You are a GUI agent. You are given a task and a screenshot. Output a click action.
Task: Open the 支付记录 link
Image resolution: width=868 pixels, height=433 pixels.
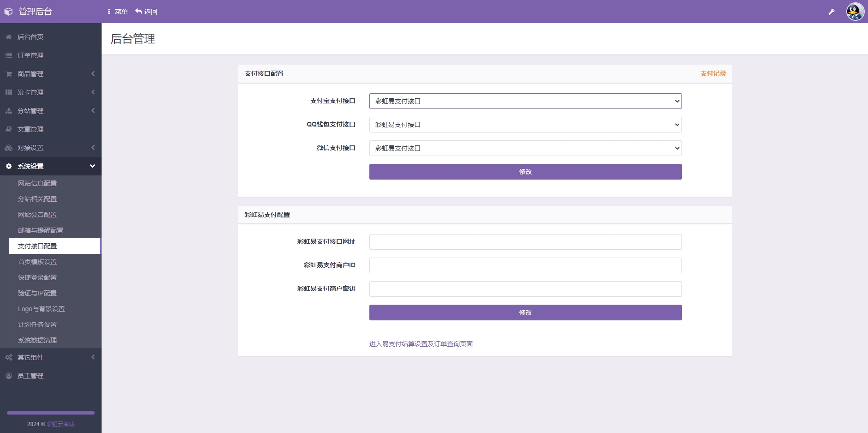point(713,73)
